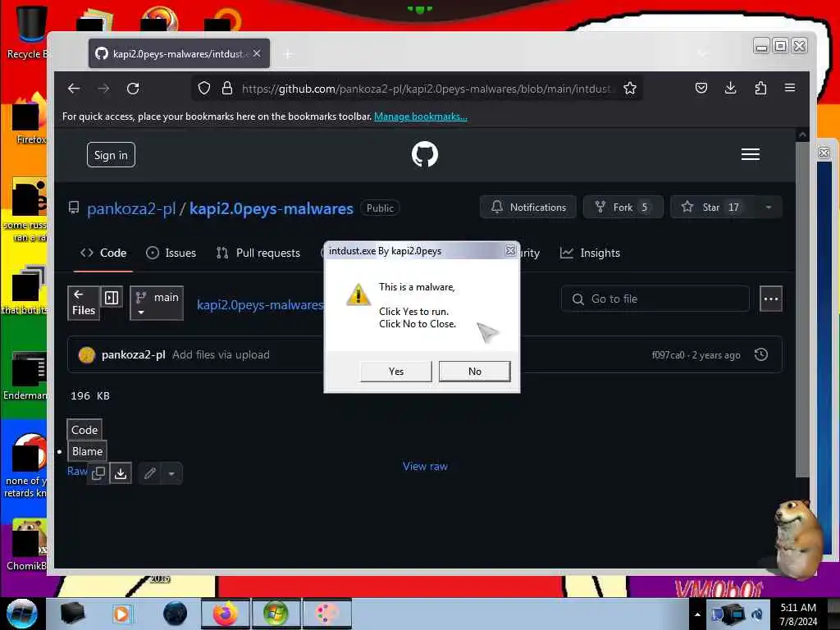Switch to the Pull requests tab
Viewport: 840px width, 630px height.
point(258,253)
